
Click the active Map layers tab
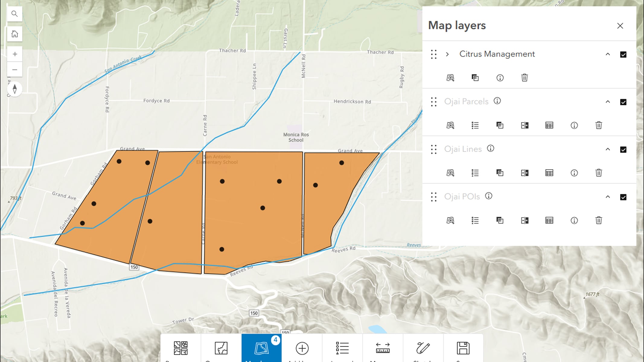[x=261, y=348]
